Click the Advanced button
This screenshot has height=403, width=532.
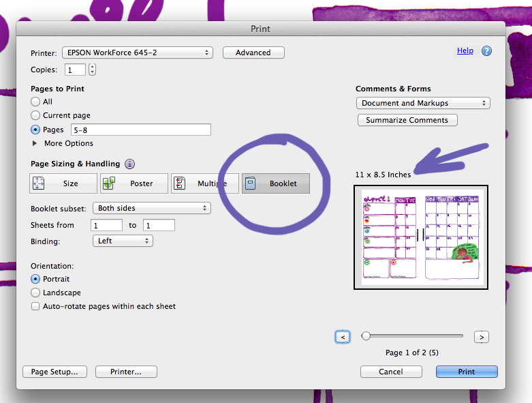pos(253,53)
